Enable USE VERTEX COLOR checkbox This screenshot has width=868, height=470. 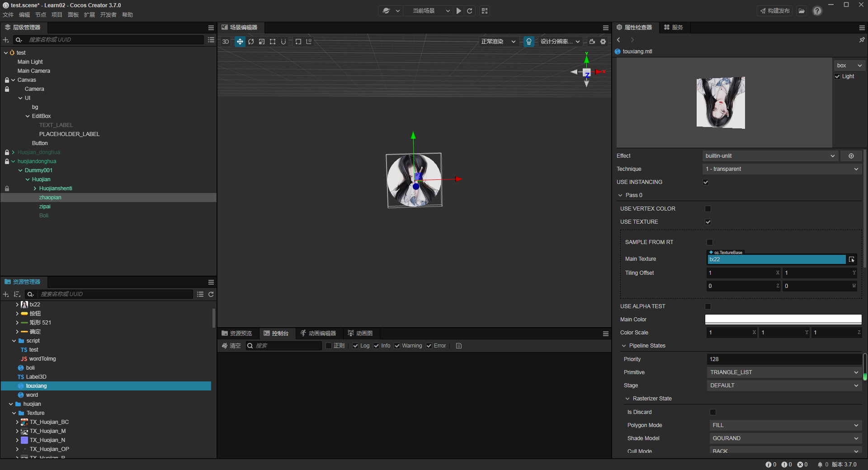coord(708,209)
